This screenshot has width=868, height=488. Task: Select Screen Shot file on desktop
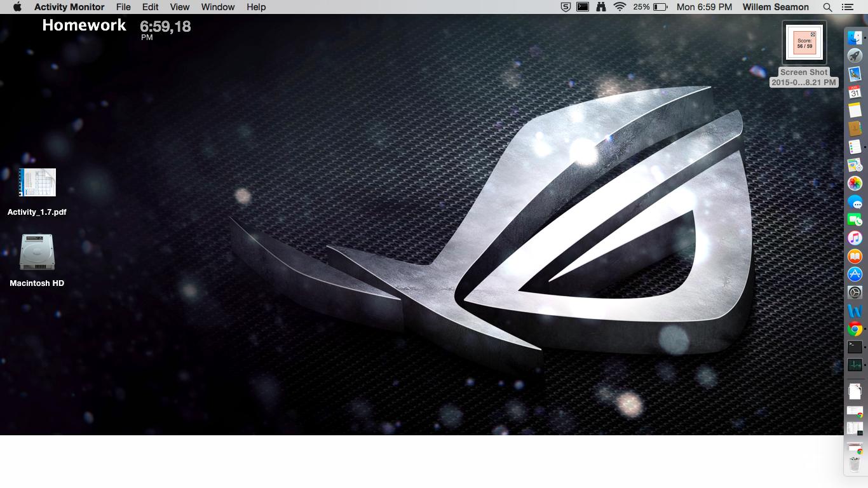pos(804,43)
